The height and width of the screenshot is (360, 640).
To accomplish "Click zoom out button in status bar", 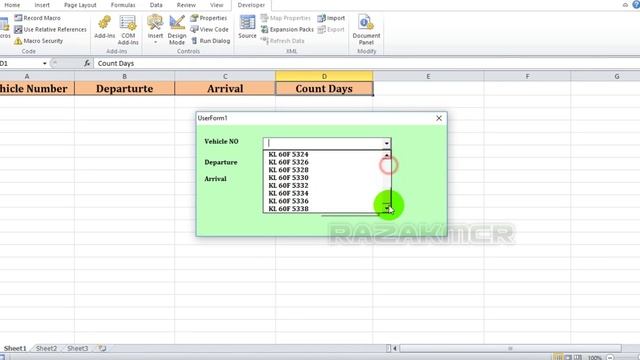I will pyautogui.click(x=610, y=357).
